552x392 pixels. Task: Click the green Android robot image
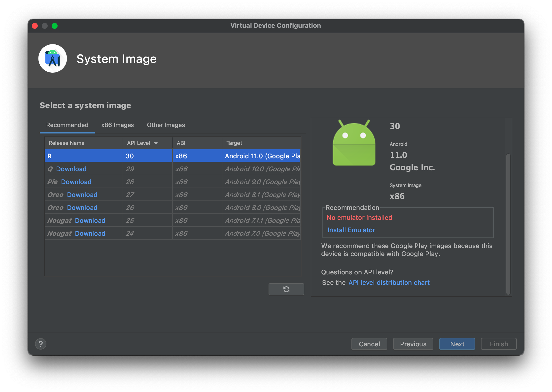tap(354, 144)
